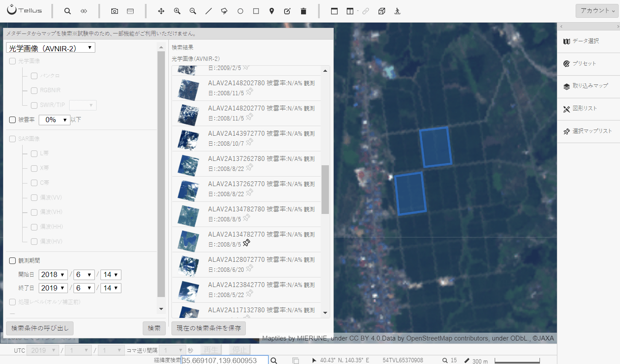620x364 pixels.
Task: Click the walking person street icon
Action: (x=397, y=11)
